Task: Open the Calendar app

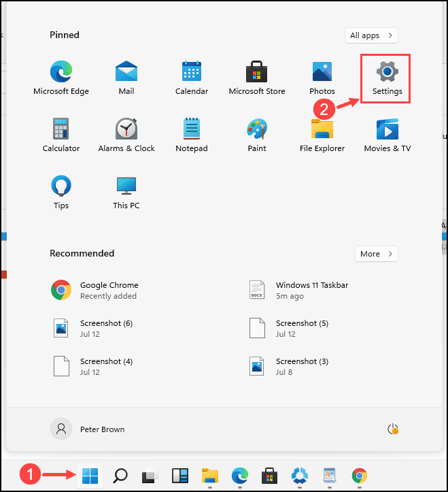Action: point(192,78)
